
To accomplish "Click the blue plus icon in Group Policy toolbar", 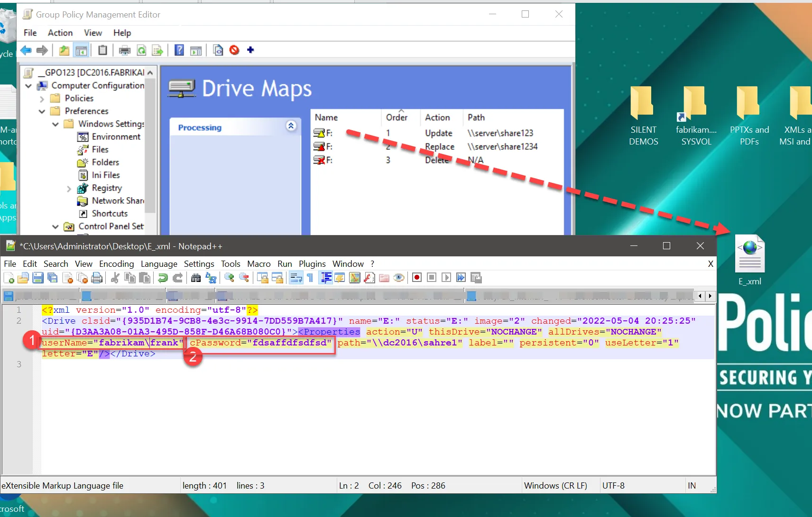I will coord(250,50).
